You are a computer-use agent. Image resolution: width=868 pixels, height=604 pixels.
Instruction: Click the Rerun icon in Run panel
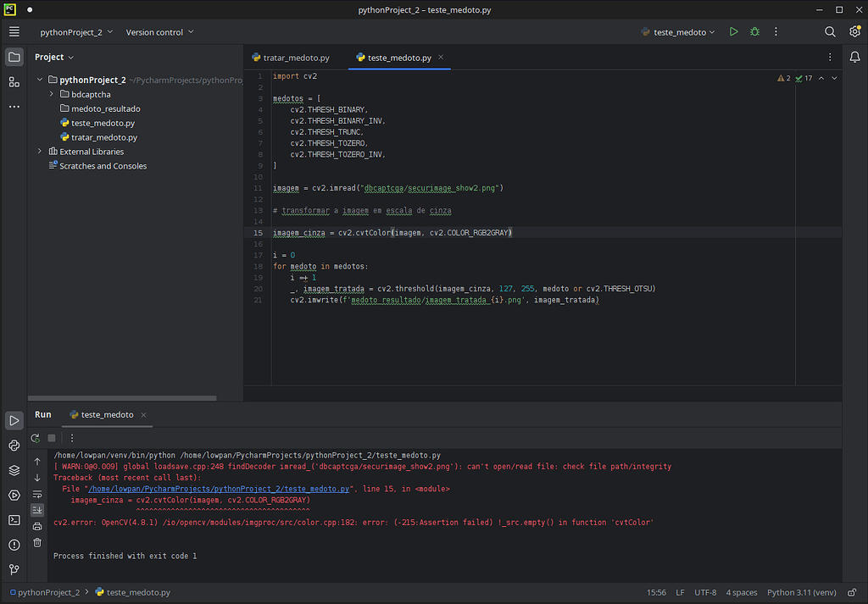pyautogui.click(x=36, y=438)
